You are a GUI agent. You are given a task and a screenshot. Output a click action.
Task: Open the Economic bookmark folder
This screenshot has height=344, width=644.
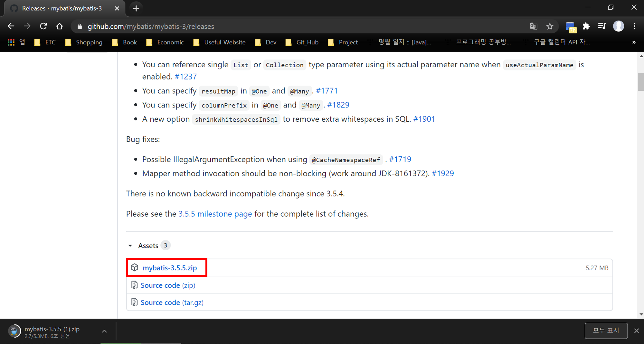pos(165,42)
